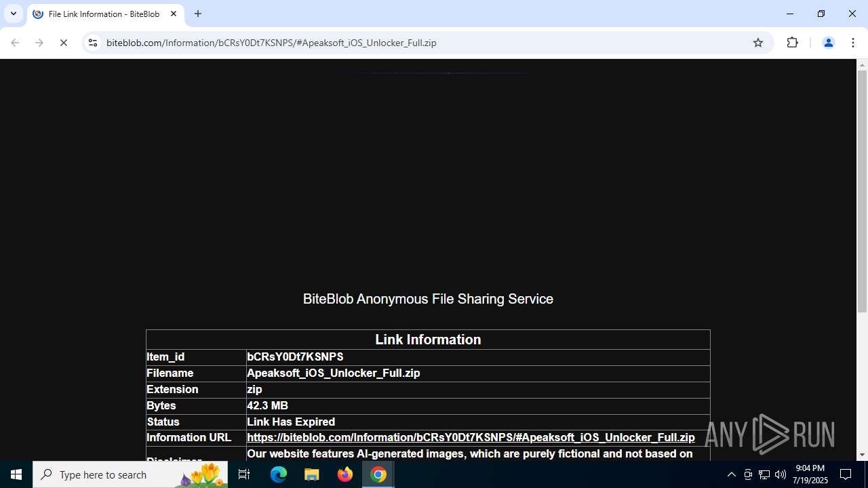Restore down the Chrome window
The image size is (868, 488).
pyautogui.click(x=821, y=14)
